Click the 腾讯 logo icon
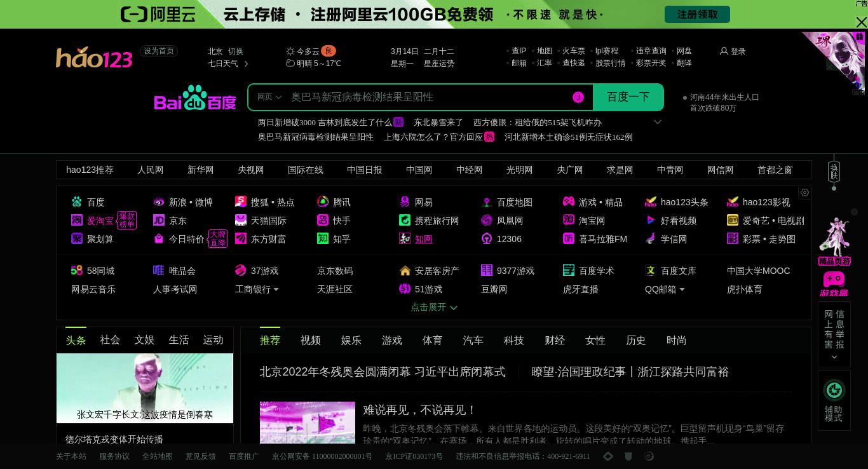Image resolution: width=868 pixels, height=469 pixels. [323, 202]
